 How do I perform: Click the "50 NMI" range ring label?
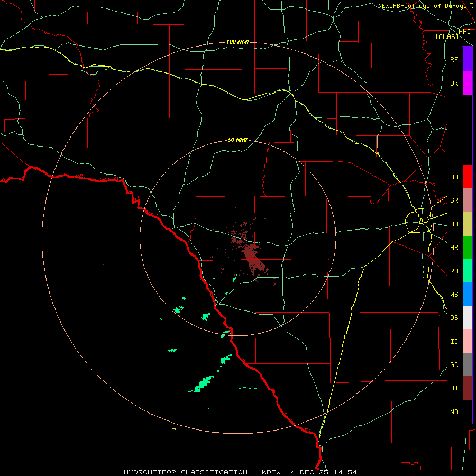point(237,140)
